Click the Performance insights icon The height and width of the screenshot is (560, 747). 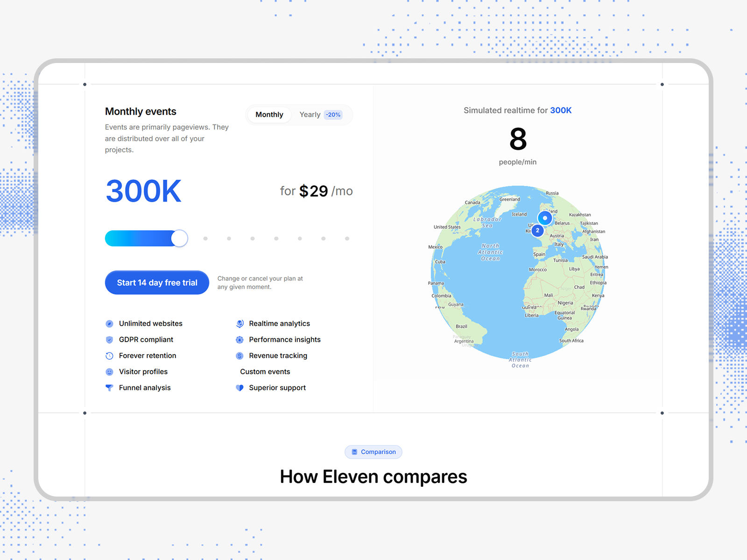click(240, 340)
